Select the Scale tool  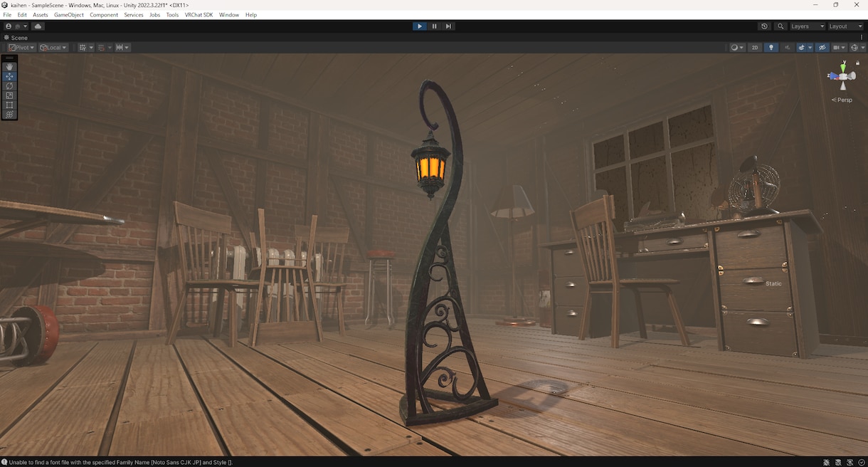[x=9, y=95]
